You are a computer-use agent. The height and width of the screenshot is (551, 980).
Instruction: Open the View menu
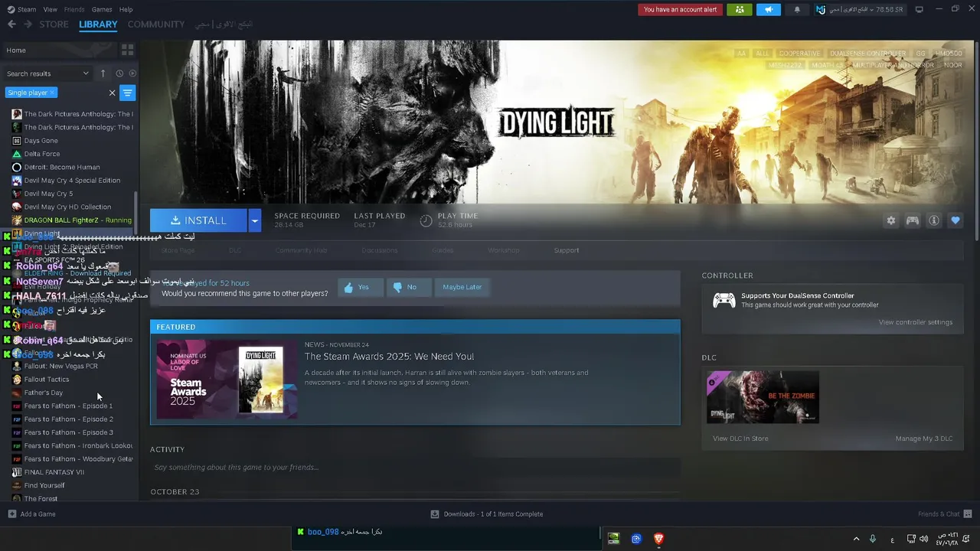[51, 9]
